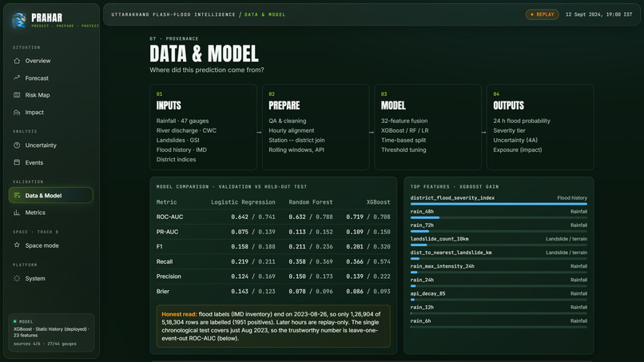Click the Recall row label
Viewport: 644px width, 362px height.
click(x=165, y=262)
